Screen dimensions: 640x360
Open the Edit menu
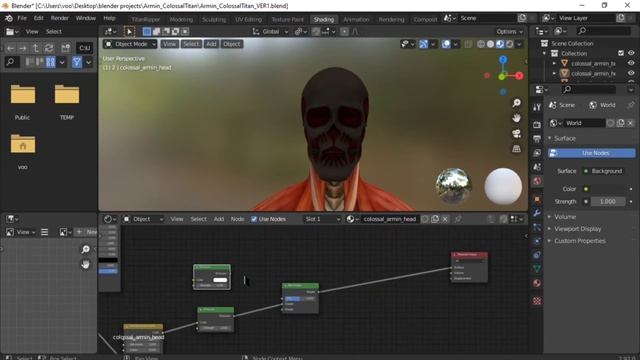pos(38,18)
